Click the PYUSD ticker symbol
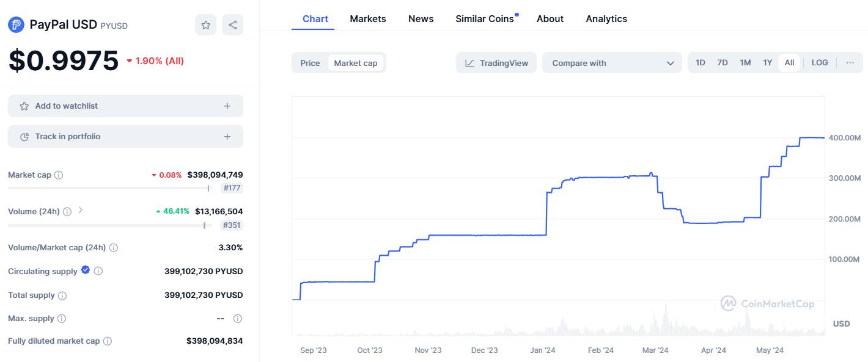 [x=114, y=26]
